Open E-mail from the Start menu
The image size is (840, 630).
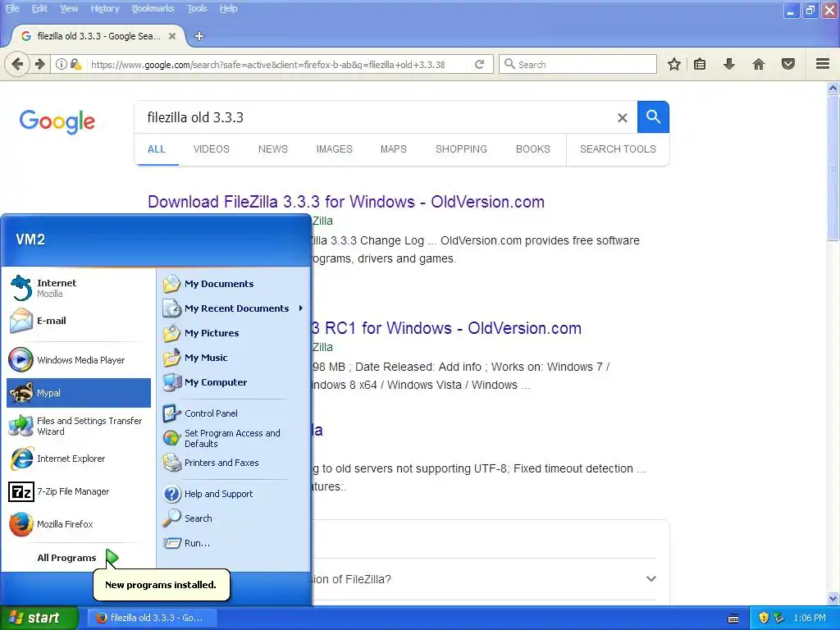79,321
